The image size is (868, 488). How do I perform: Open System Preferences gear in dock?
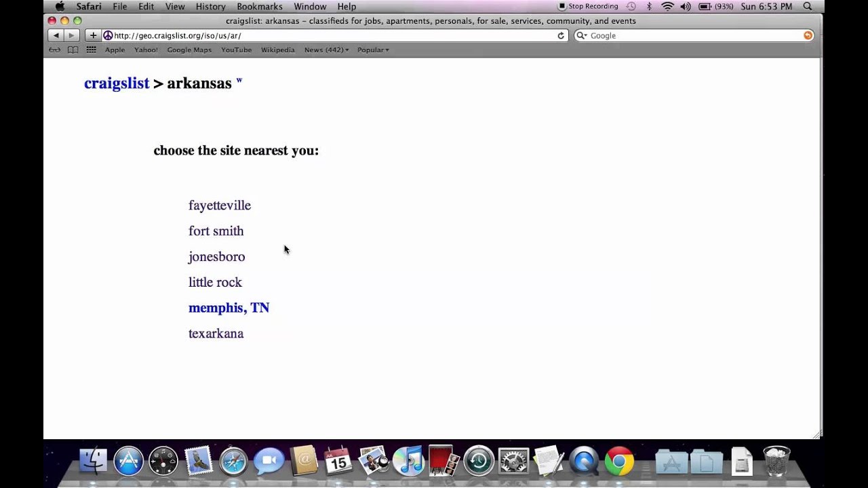(513, 461)
